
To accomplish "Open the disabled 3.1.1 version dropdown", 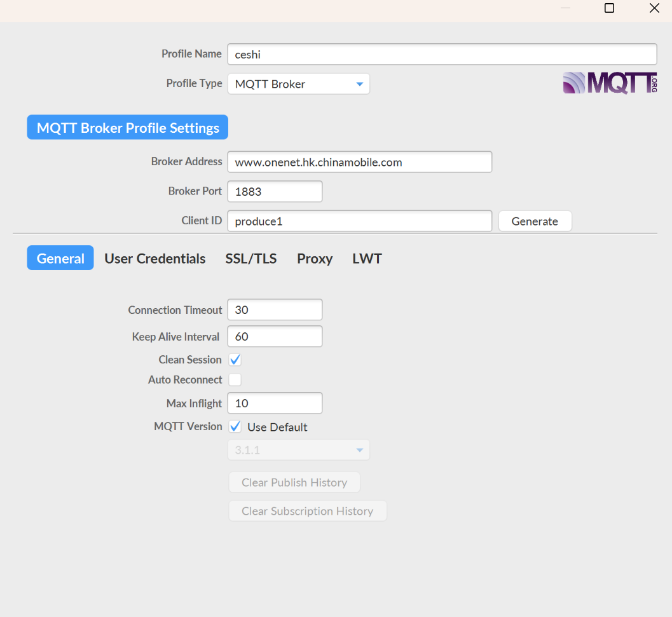I will coord(298,451).
